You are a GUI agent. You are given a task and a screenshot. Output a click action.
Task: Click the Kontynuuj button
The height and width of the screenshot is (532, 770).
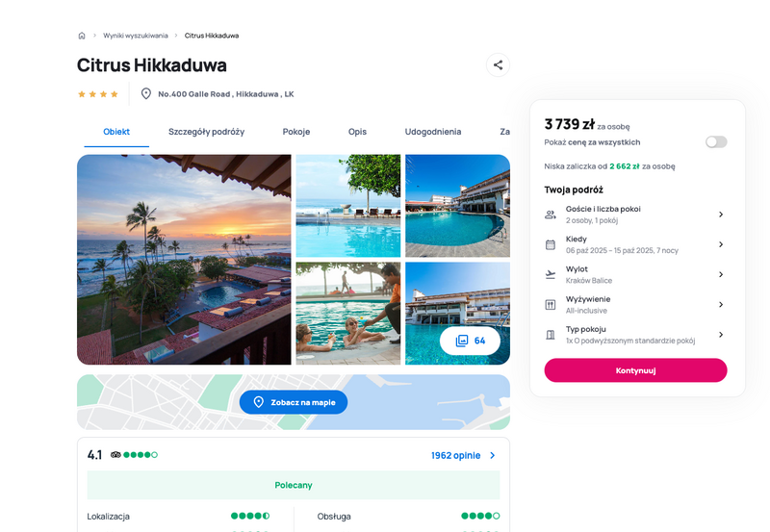click(x=635, y=370)
